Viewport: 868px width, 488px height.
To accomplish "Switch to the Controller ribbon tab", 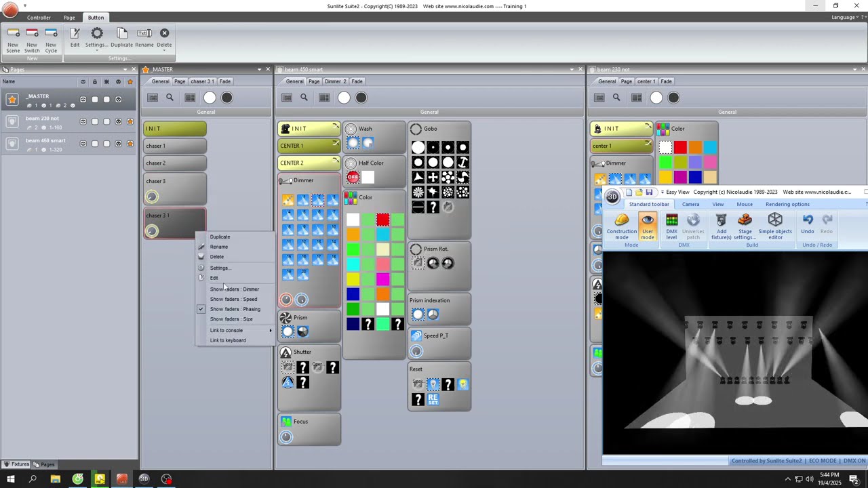I will [39, 18].
